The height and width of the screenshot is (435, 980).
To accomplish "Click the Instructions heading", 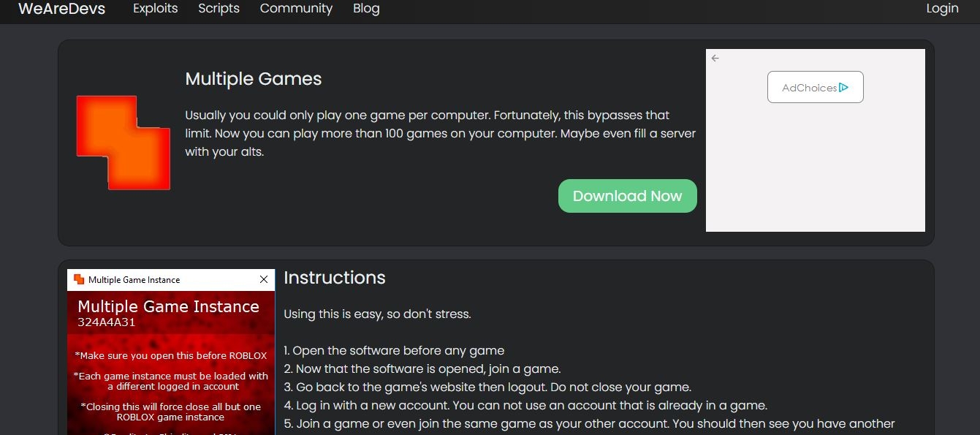I will 334,278.
